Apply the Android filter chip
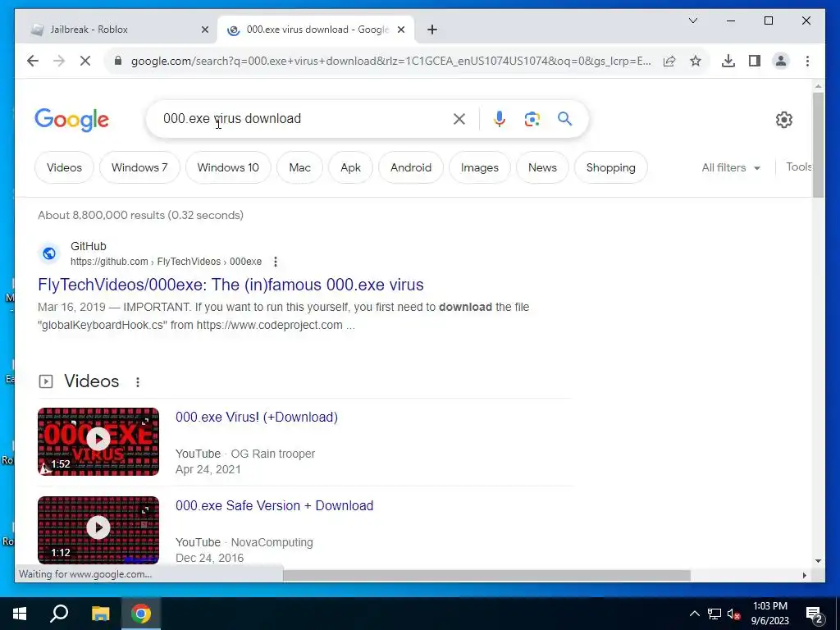Viewport: 840px width, 630px height. pyautogui.click(x=411, y=167)
